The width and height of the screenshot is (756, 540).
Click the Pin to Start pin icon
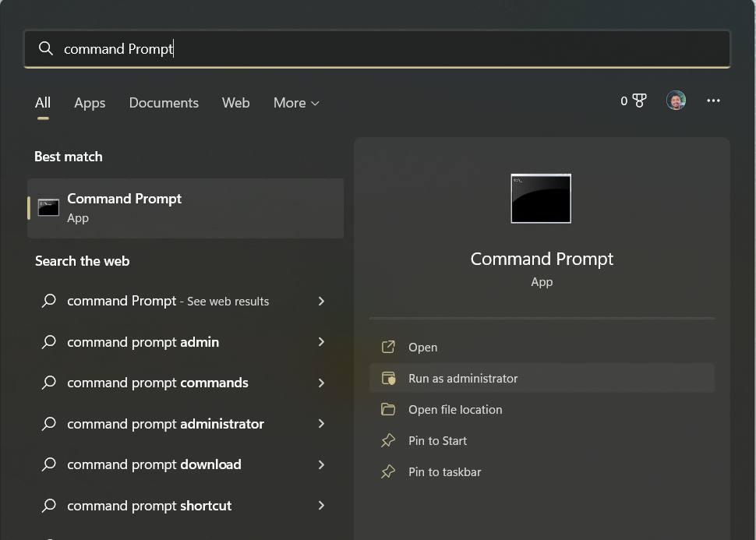pos(388,441)
